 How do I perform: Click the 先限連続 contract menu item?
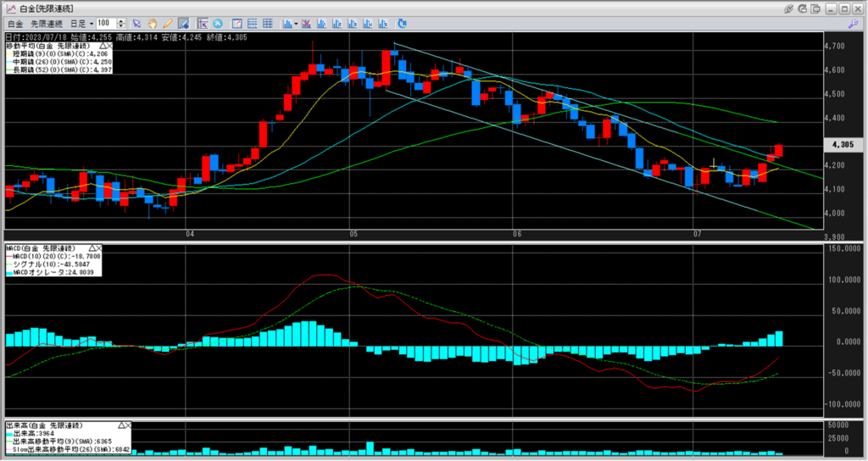[x=45, y=23]
